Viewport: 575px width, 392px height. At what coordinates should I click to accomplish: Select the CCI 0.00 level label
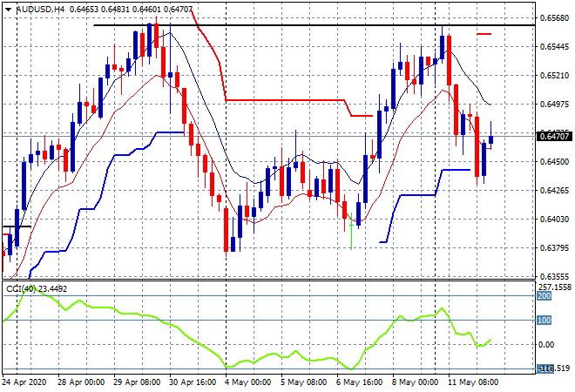click(x=546, y=345)
